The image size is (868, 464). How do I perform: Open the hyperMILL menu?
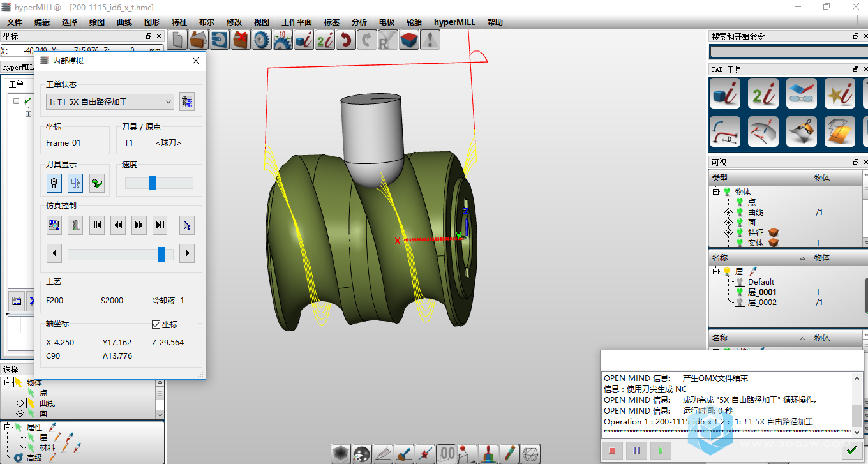pyautogui.click(x=455, y=22)
